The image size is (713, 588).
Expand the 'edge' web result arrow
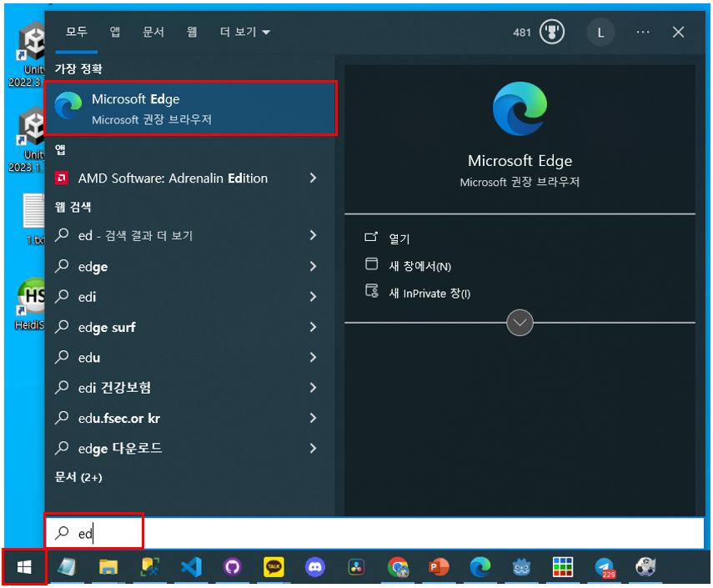[x=313, y=267]
